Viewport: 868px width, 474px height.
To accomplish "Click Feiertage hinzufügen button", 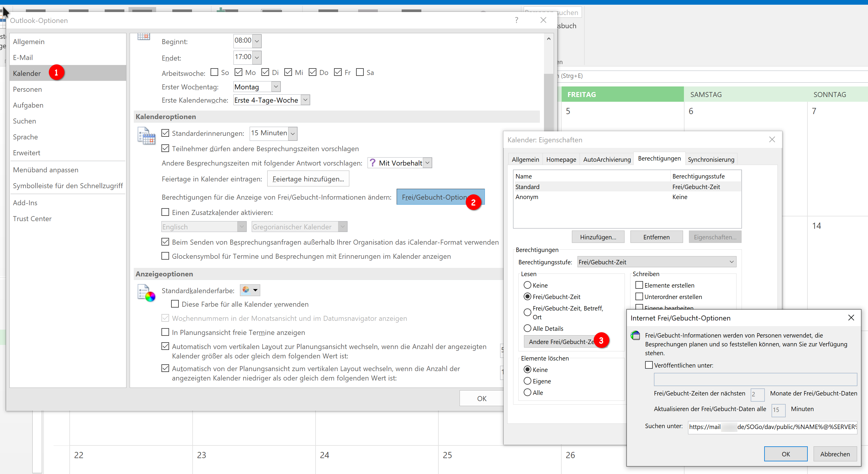I will click(308, 178).
